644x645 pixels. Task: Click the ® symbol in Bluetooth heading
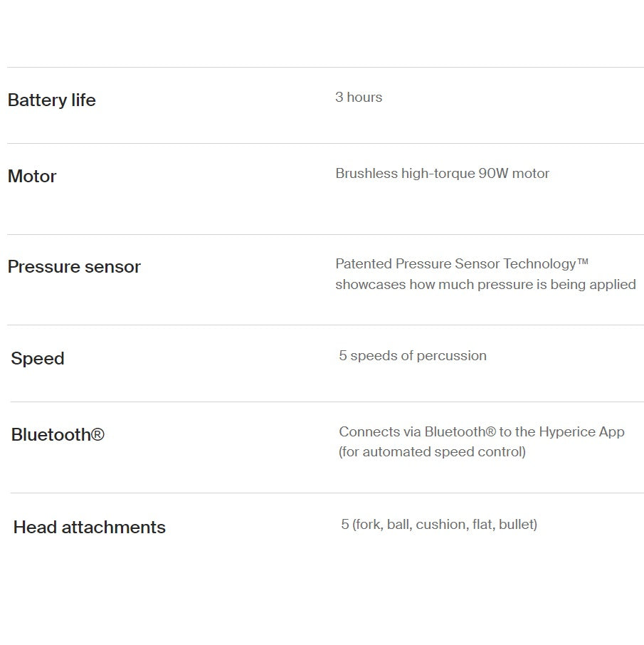pyautogui.click(x=97, y=435)
